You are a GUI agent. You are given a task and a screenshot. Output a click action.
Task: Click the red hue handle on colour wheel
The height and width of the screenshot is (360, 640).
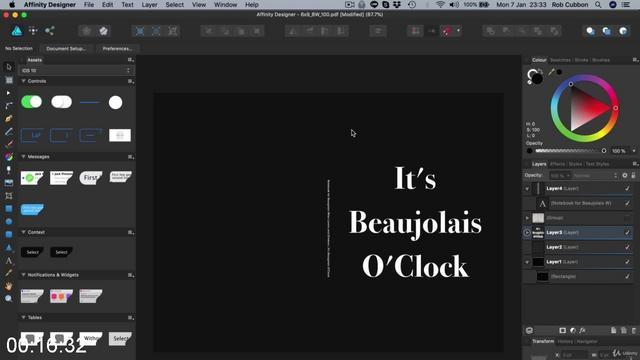[x=616, y=108]
